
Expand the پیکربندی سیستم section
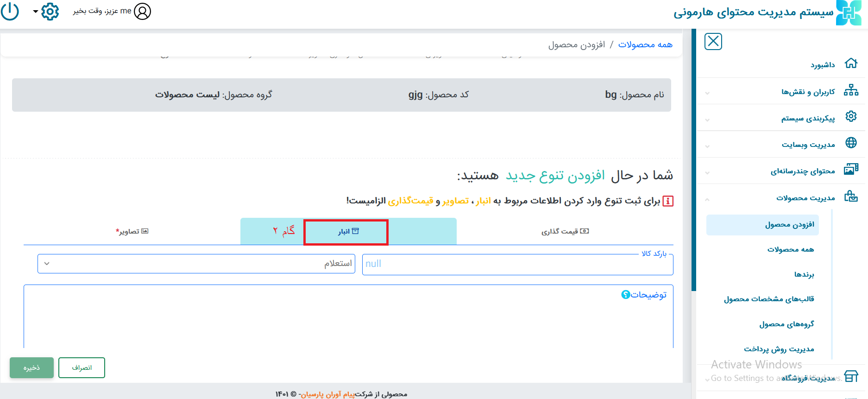[x=808, y=118]
